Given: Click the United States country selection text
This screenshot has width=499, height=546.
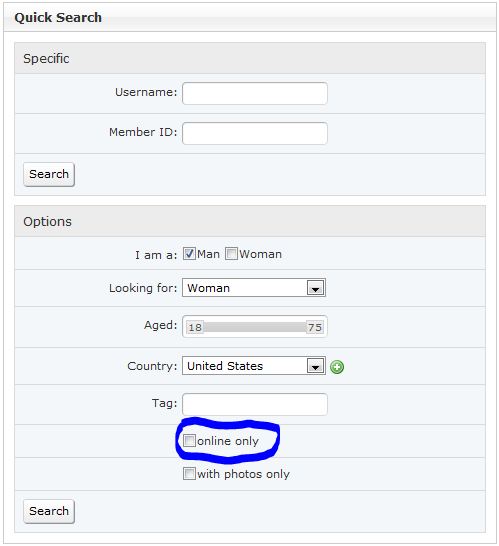Looking at the screenshot, I should point(225,366).
